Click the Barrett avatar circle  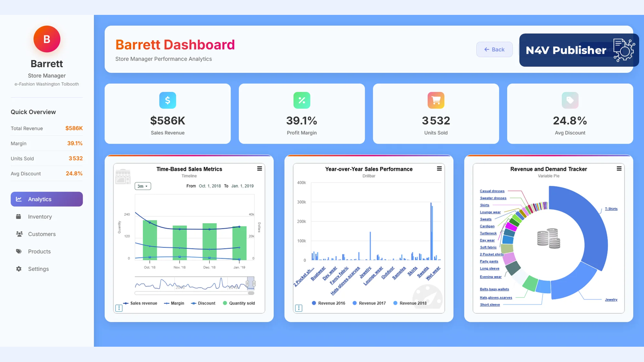47,39
